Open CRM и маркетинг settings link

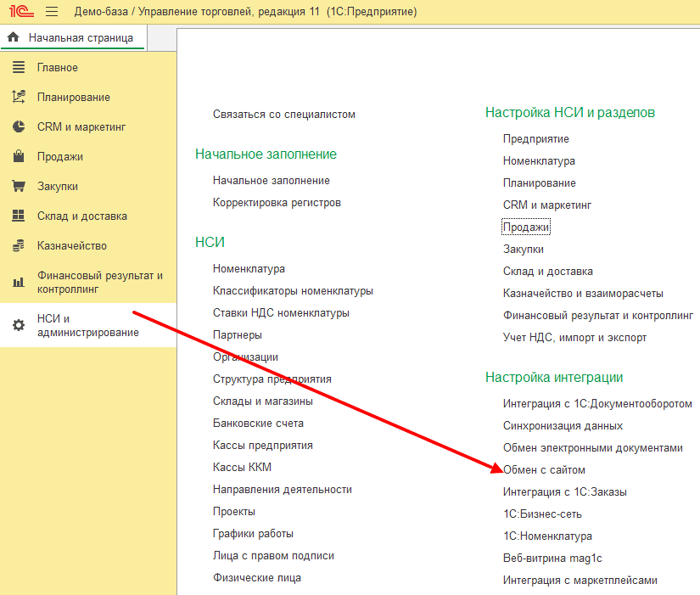pyautogui.click(x=547, y=205)
